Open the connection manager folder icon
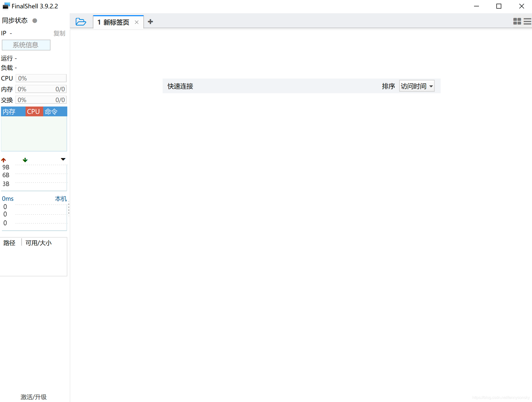 point(81,22)
